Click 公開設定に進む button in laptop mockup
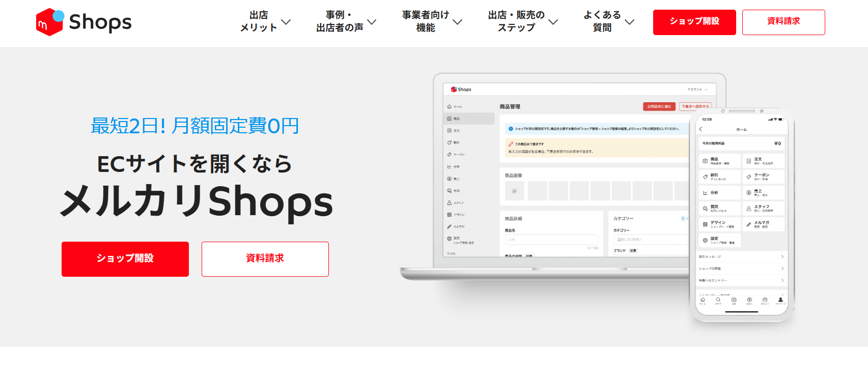The height and width of the screenshot is (380, 868). tap(659, 106)
